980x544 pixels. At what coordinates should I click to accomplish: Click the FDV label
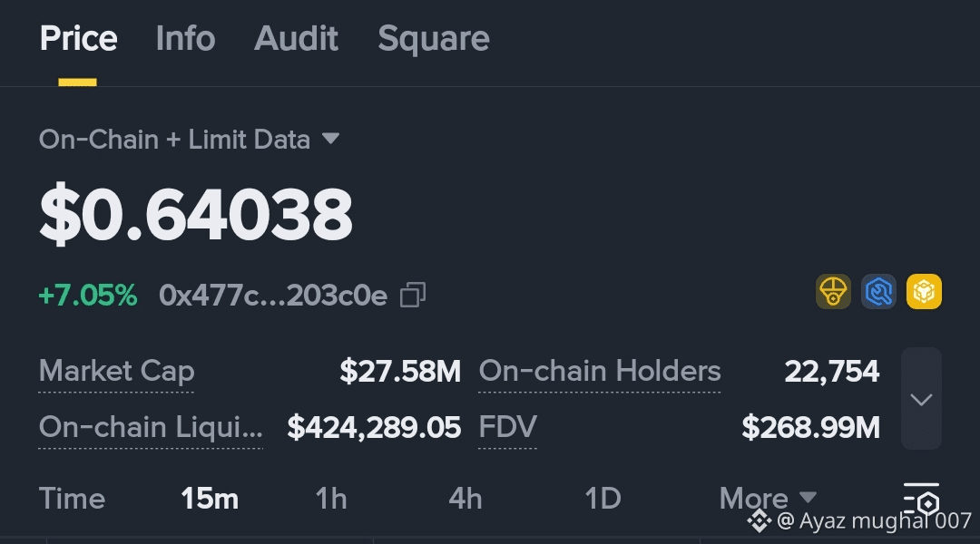pos(507,427)
